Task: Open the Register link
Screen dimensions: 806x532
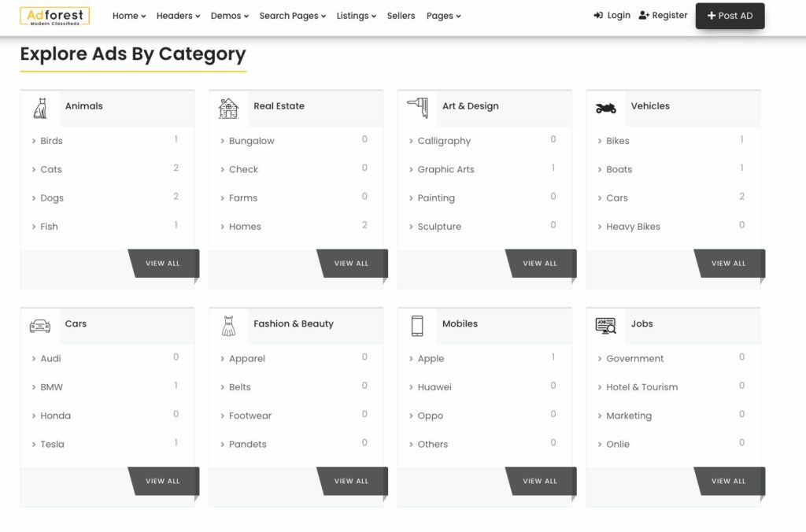Action: point(663,15)
